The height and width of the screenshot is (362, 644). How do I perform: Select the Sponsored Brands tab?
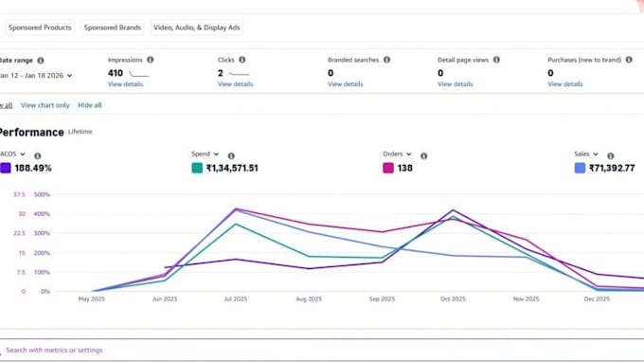coord(113,27)
